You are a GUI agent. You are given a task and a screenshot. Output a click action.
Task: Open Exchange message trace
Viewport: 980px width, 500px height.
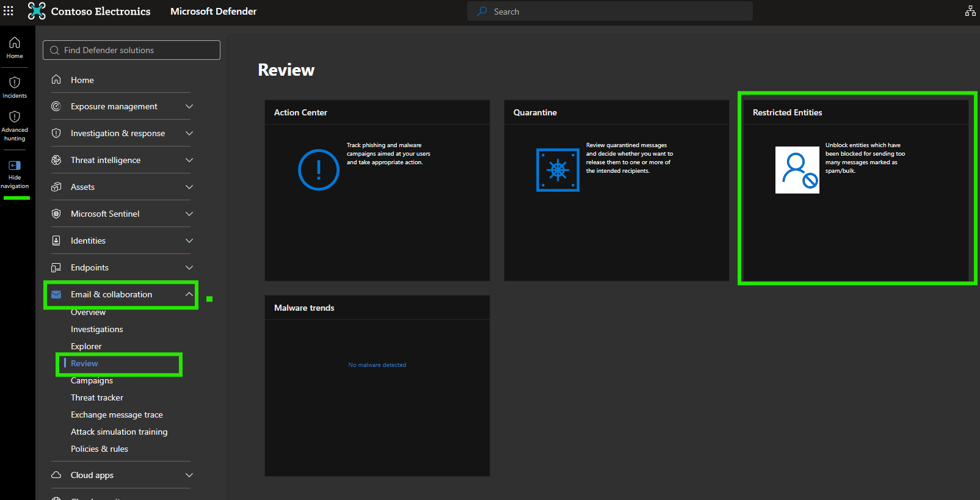pos(117,415)
